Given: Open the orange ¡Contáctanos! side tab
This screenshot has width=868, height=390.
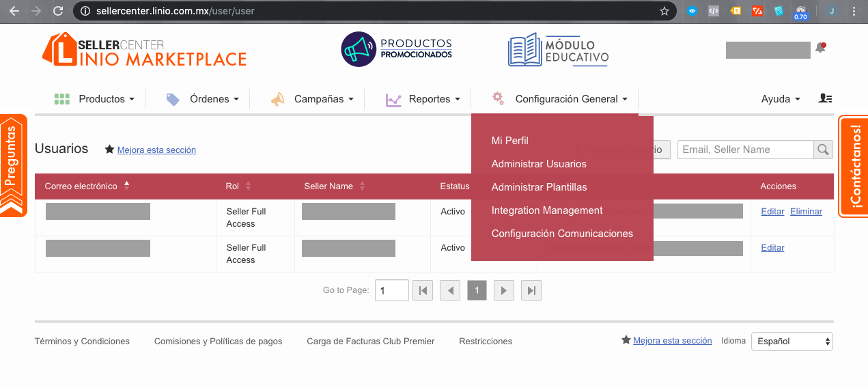Looking at the screenshot, I should tap(854, 166).
